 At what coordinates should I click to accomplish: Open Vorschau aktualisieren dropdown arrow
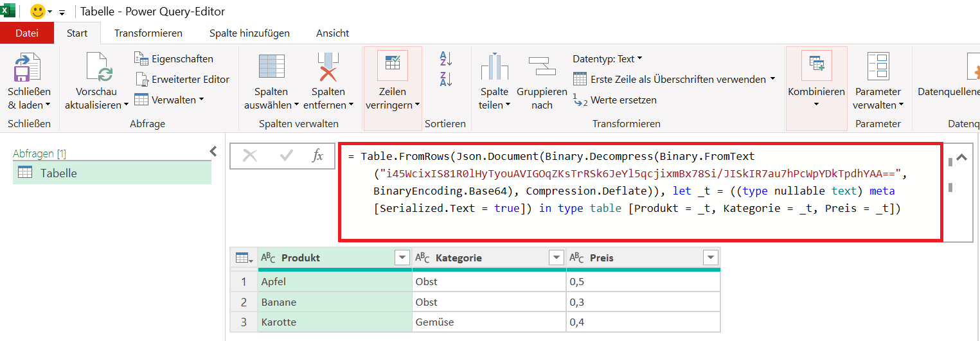tap(127, 105)
